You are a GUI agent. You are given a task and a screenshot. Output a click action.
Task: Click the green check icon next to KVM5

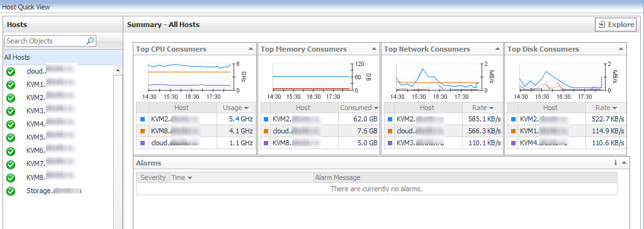click(x=11, y=138)
